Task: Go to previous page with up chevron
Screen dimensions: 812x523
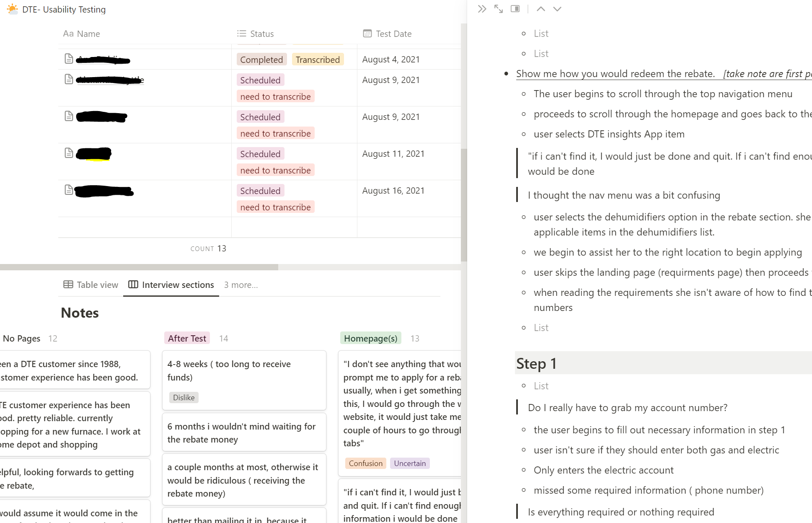Action: pyautogui.click(x=540, y=9)
